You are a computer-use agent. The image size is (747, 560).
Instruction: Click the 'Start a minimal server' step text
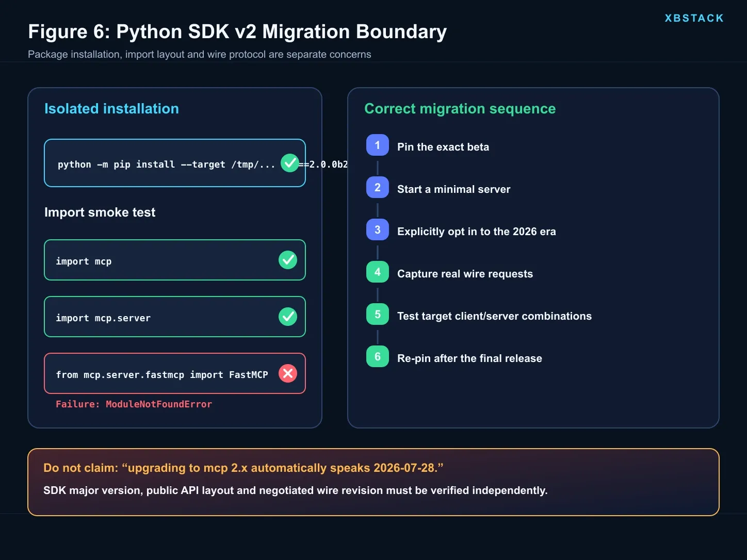coord(453,189)
